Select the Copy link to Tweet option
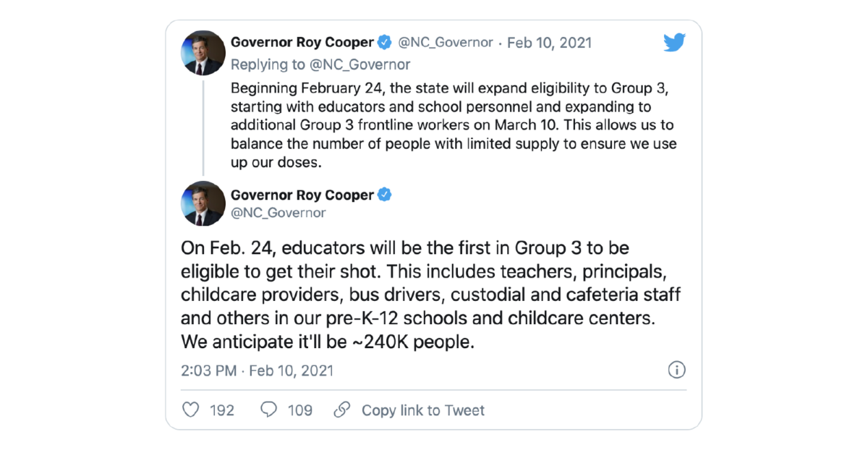This screenshot has width=868, height=453. 422,410
